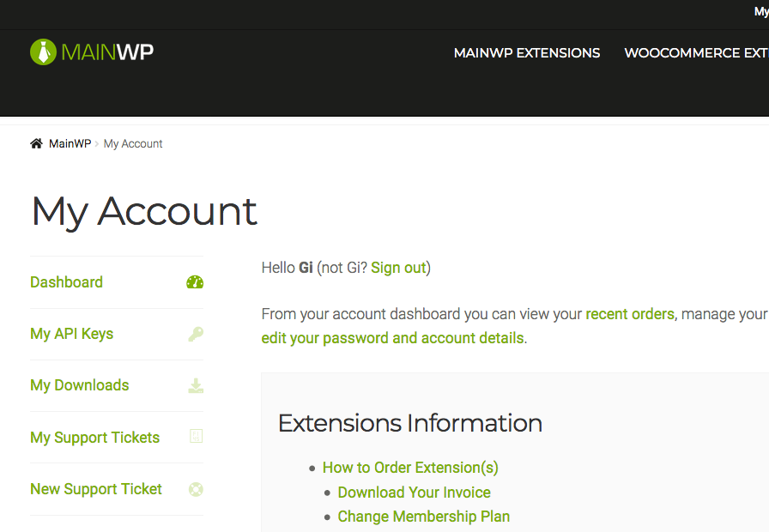This screenshot has width=769, height=532.
Task: Create a New Support Ticket
Action: pyautogui.click(x=95, y=489)
